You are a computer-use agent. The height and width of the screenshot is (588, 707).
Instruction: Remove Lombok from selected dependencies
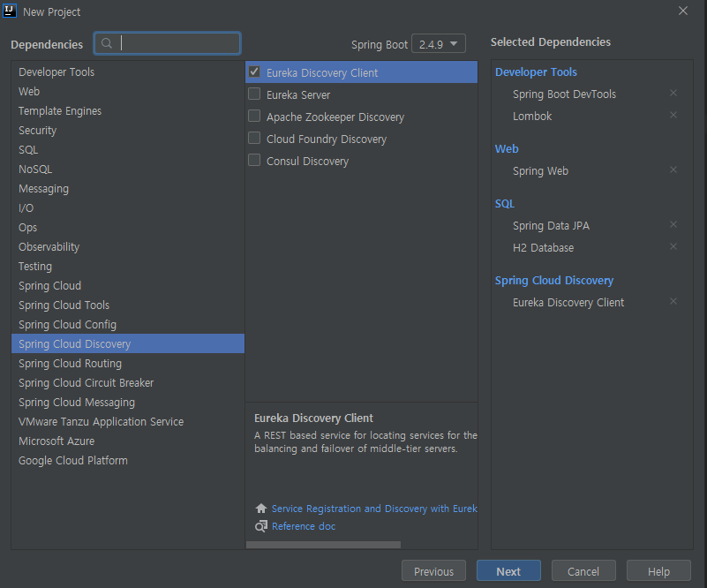(x=673, y=115)
